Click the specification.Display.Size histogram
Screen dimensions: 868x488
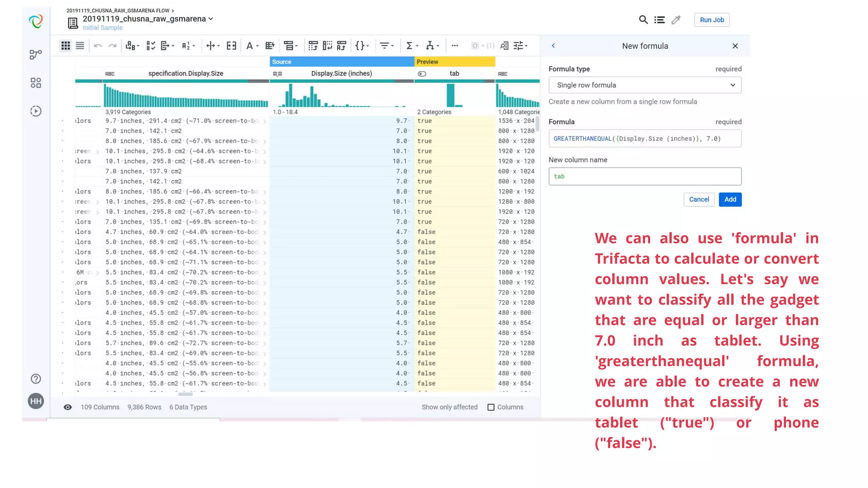coord(186,95)
